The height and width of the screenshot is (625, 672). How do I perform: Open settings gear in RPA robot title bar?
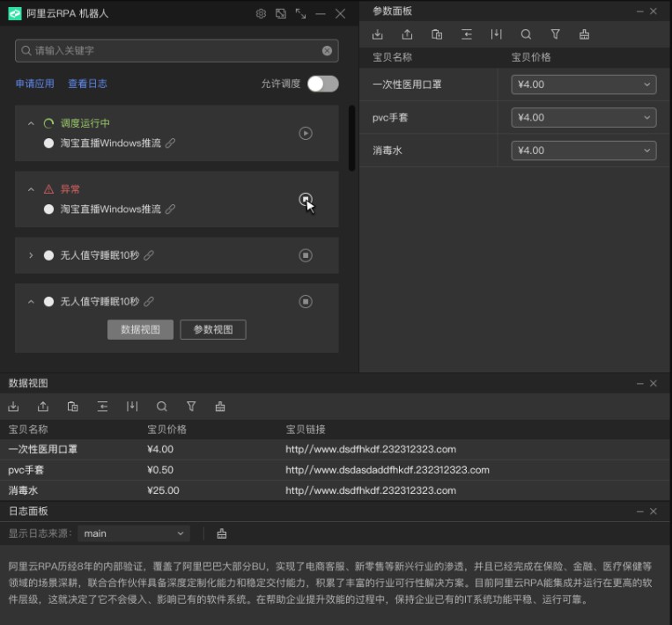point(261,14)
